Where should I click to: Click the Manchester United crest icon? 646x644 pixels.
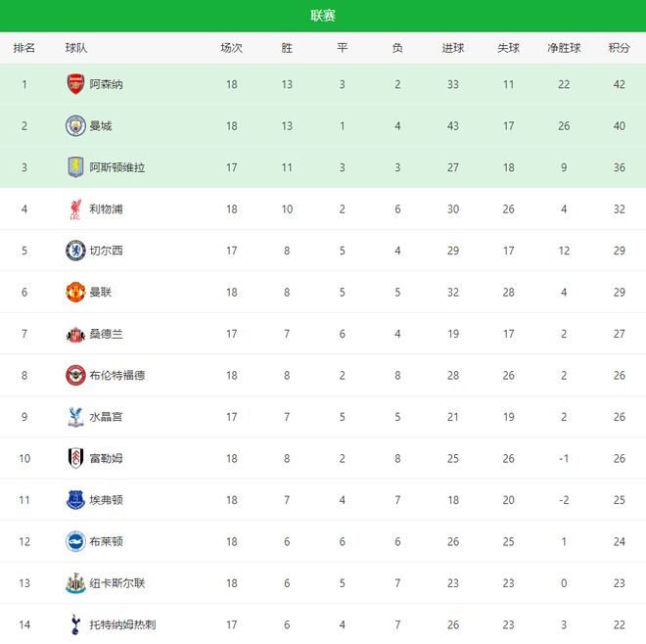coord(75,292)
